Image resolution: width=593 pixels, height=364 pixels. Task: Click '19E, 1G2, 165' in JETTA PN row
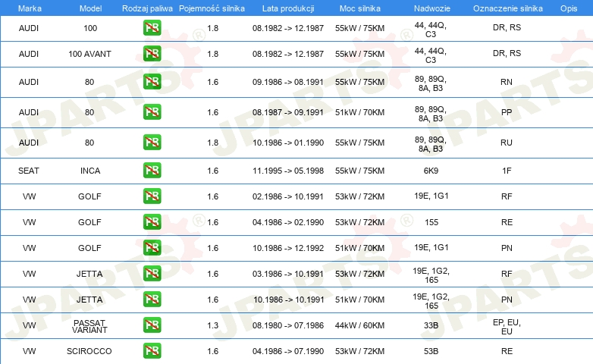tap(431, 301)
